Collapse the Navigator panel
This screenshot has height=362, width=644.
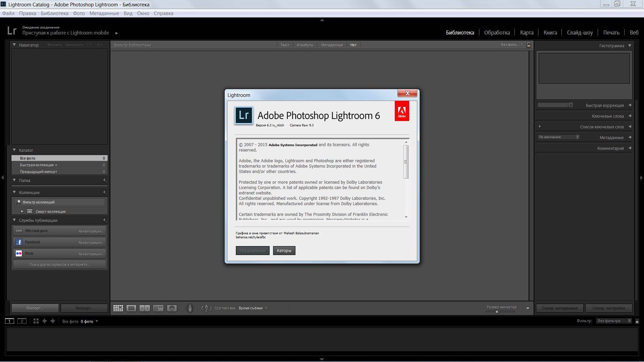14,45
